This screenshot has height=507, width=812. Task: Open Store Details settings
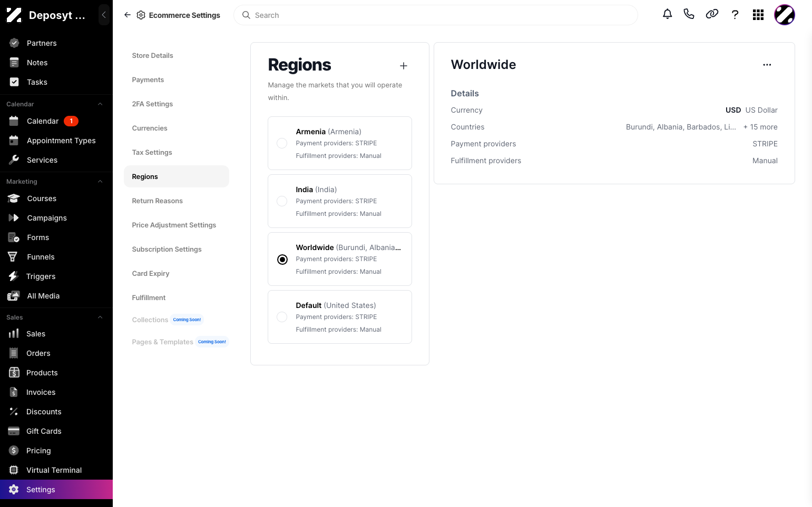pos(152,56)
